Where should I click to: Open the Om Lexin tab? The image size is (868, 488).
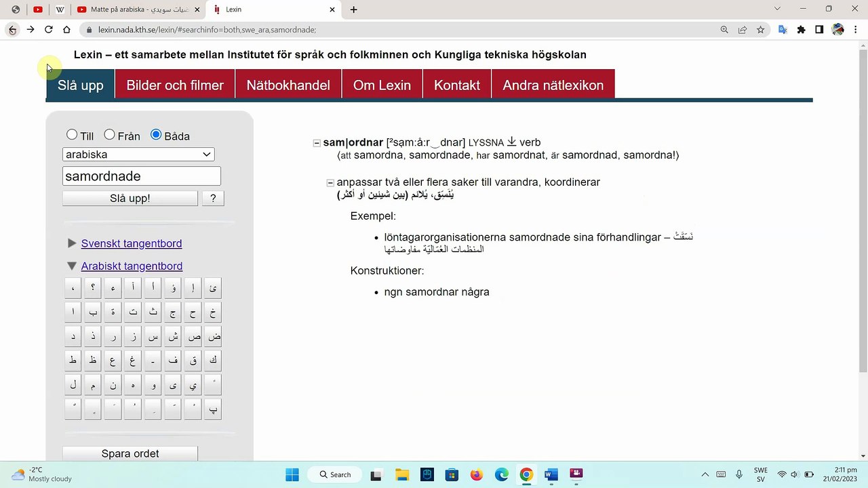pos(382,85)
